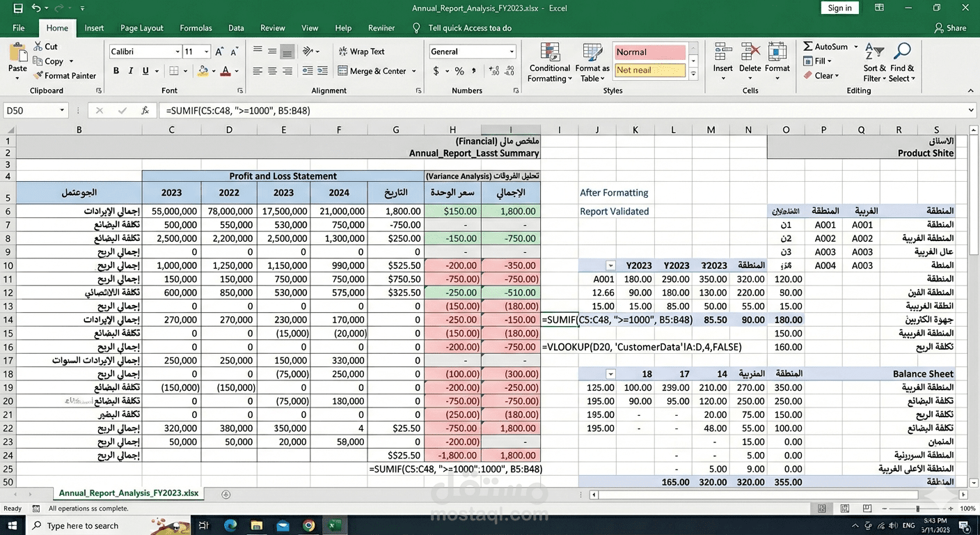Click the Share button

[x=950, y=28]
